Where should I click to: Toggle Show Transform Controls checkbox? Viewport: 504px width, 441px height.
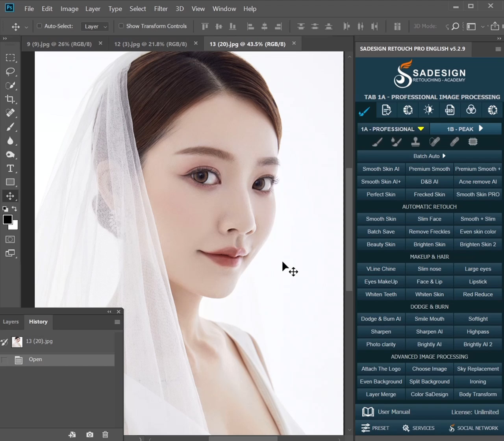[x=121, y=26]
